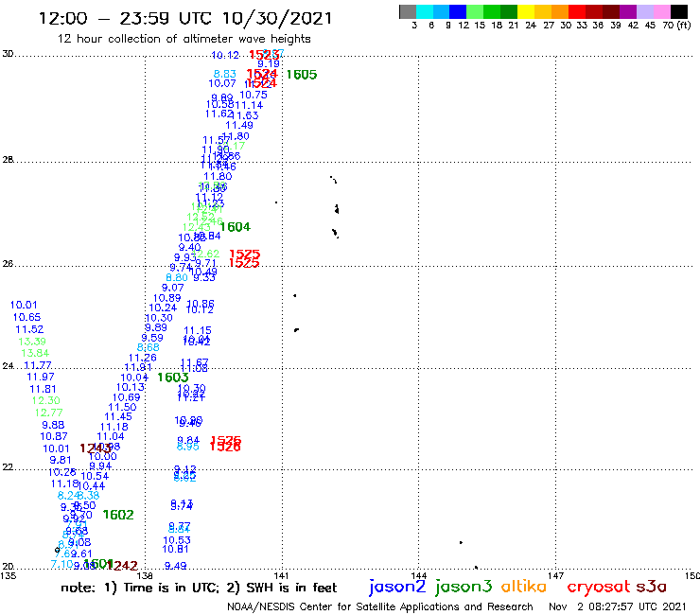Click the 10.44 wave height value
The width and height of the screenshot is (700, 615).
click(x=92, y=486)
